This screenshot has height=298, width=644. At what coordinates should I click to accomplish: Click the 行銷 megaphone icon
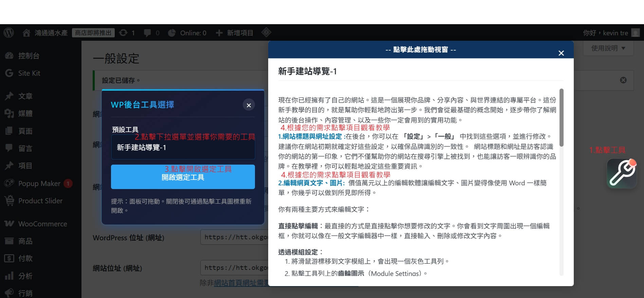tap(9, 293)
